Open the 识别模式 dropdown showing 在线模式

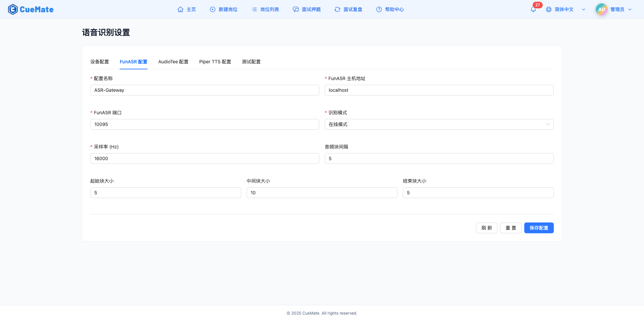click(x=439, y=124)
